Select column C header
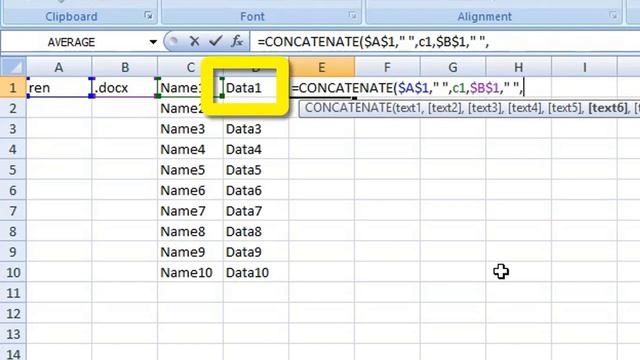The height and width of the screenshot is (360, 640). click(x=190, y=67)
